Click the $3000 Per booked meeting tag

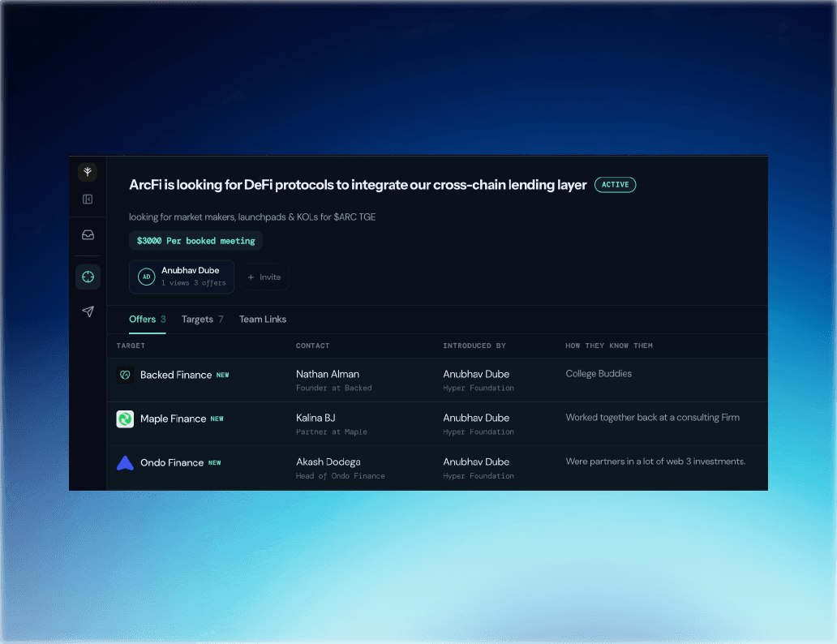tap(195, 241)
